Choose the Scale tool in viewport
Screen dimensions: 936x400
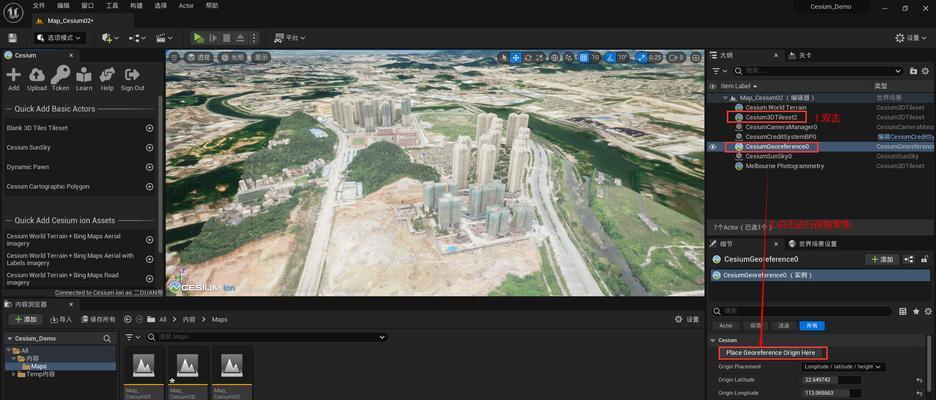[x=540, y=58]
